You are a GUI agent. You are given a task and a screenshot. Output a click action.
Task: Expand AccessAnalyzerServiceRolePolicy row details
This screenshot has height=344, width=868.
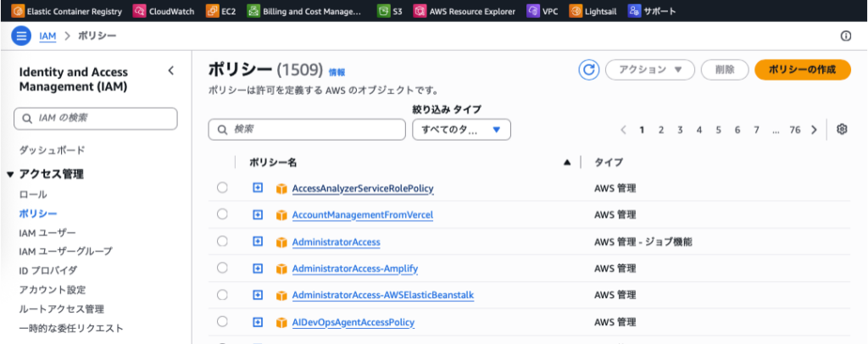(258, 188)
